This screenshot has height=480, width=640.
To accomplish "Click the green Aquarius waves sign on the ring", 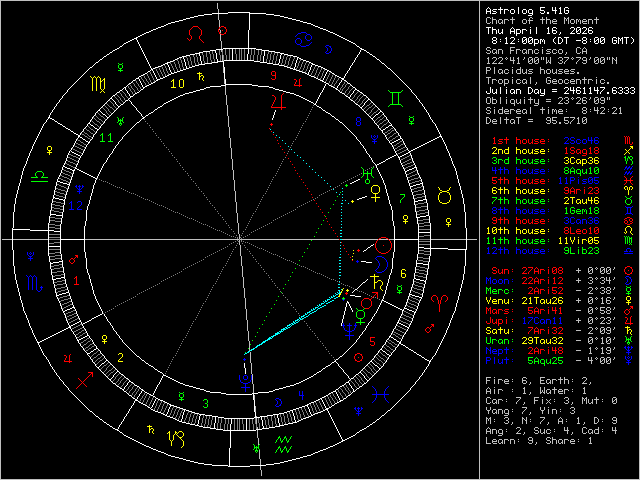I will tap(283, 444).
